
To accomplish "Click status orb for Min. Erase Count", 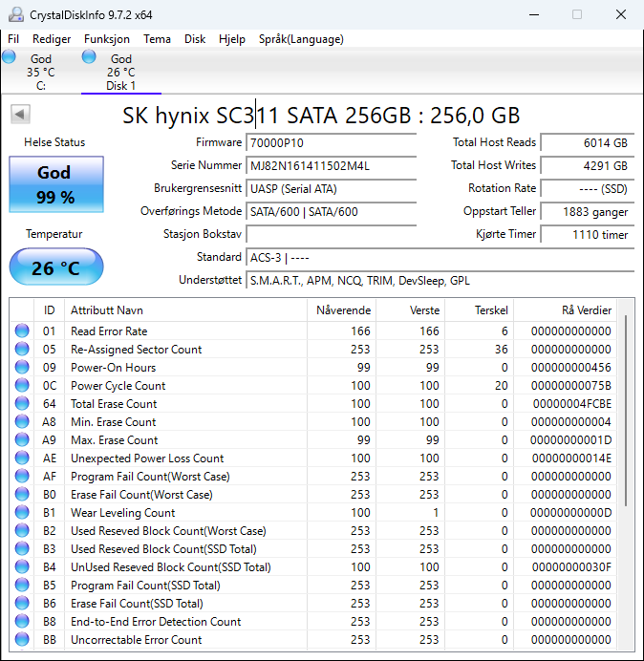I will pyautogui.click(x=22, y=421).
